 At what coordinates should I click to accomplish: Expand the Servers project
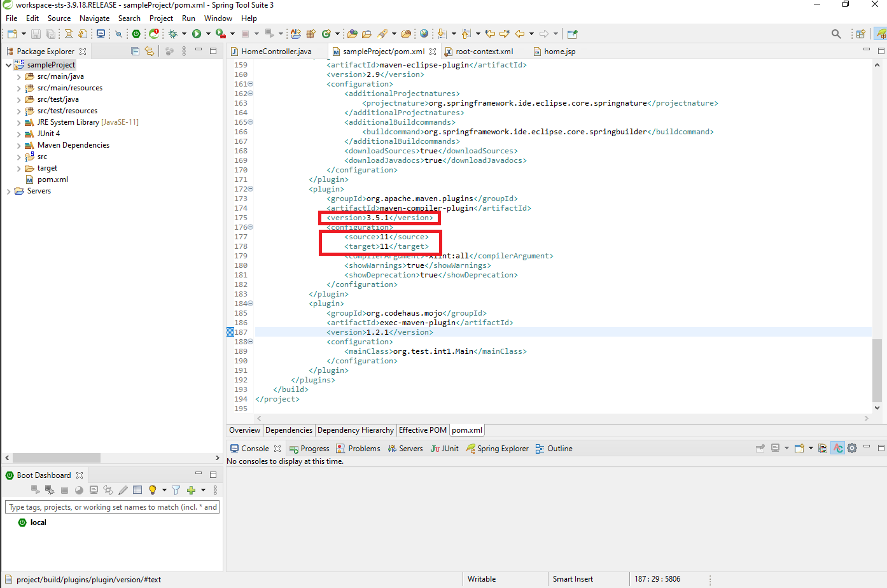tap(8, 191)
